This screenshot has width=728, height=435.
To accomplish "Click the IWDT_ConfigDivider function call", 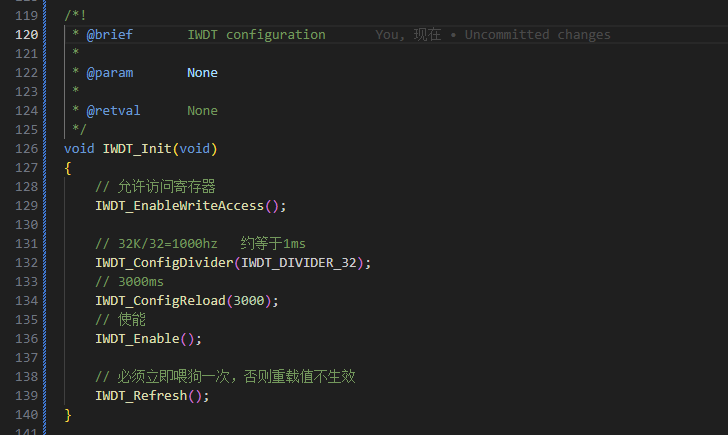I will pos(164,262).
